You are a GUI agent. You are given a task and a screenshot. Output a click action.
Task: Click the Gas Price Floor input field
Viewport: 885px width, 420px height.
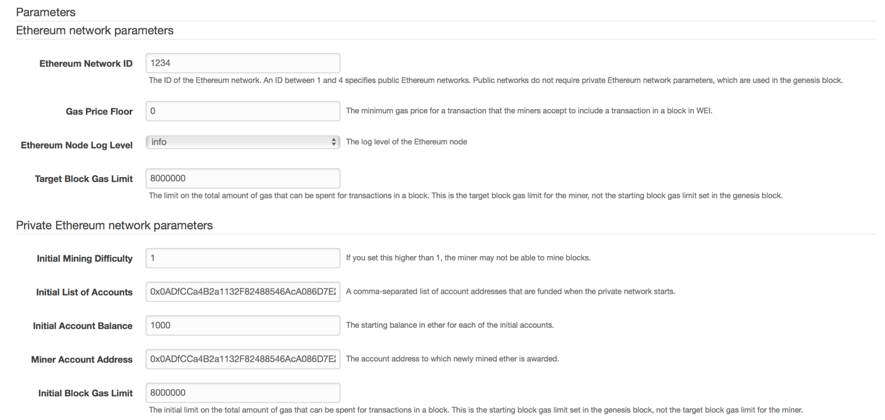pyautogui.click(x=243, y=111)
